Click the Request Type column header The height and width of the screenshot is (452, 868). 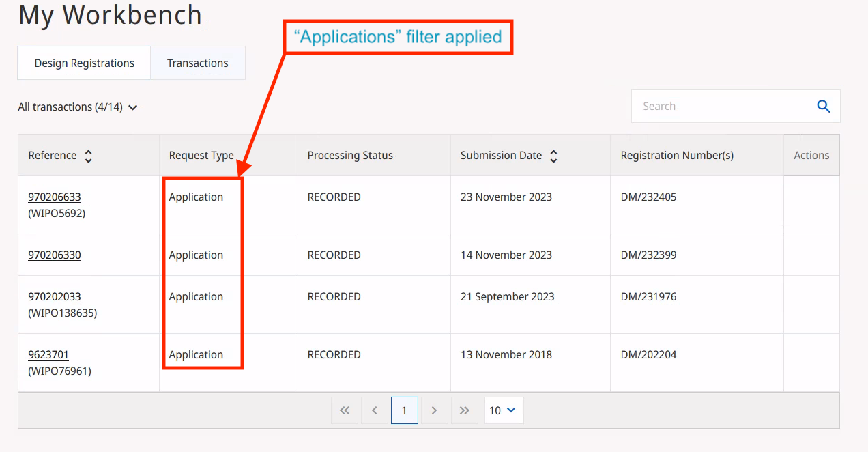pyautogui.click(x=201, y=156)
